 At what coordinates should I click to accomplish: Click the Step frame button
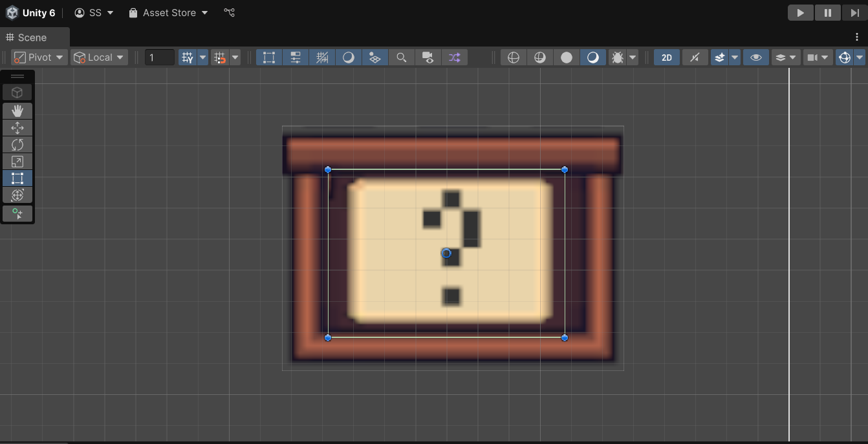coord(854,12)
